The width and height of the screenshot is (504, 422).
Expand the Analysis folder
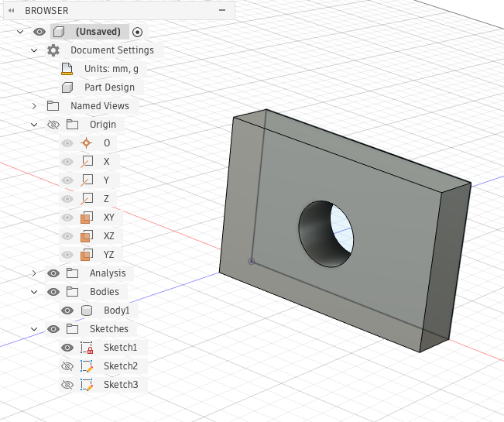coord(34,273)
